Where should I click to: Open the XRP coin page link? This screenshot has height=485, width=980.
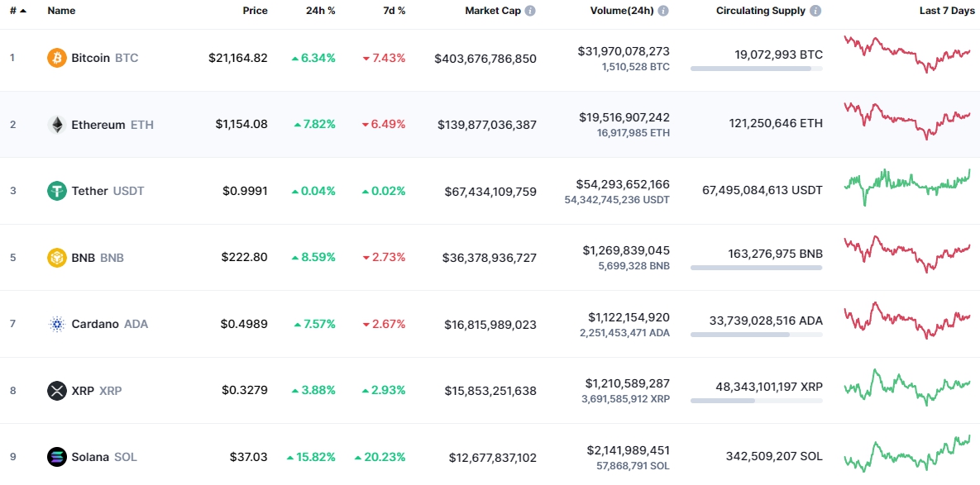[97, 391]
